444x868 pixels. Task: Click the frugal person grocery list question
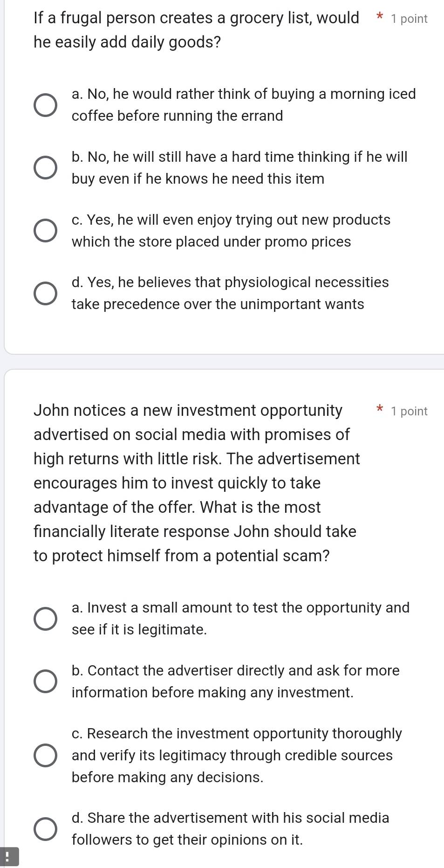click(196, 30)
